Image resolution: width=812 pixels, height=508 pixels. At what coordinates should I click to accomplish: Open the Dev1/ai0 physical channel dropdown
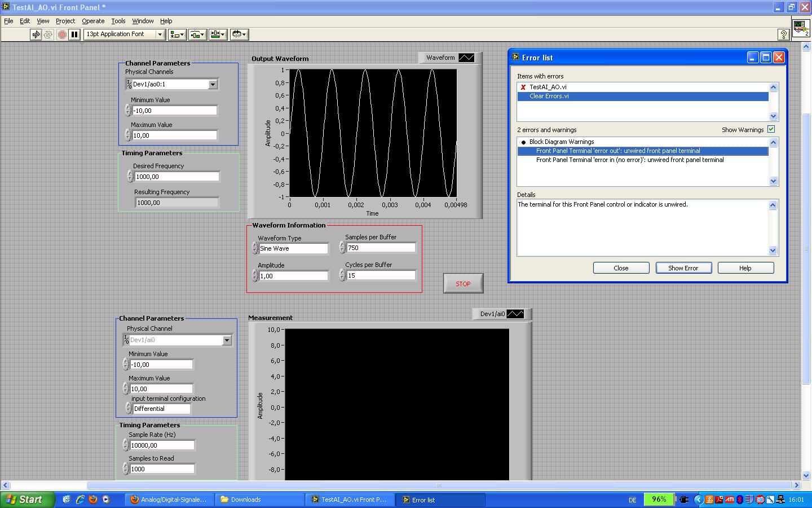pos(227,340)
